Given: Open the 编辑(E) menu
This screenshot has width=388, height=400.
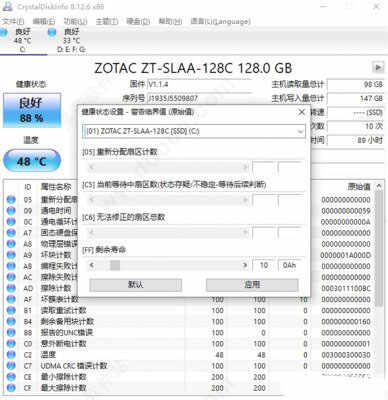Looking at the screenshot, I should click(x=44, y=21).
